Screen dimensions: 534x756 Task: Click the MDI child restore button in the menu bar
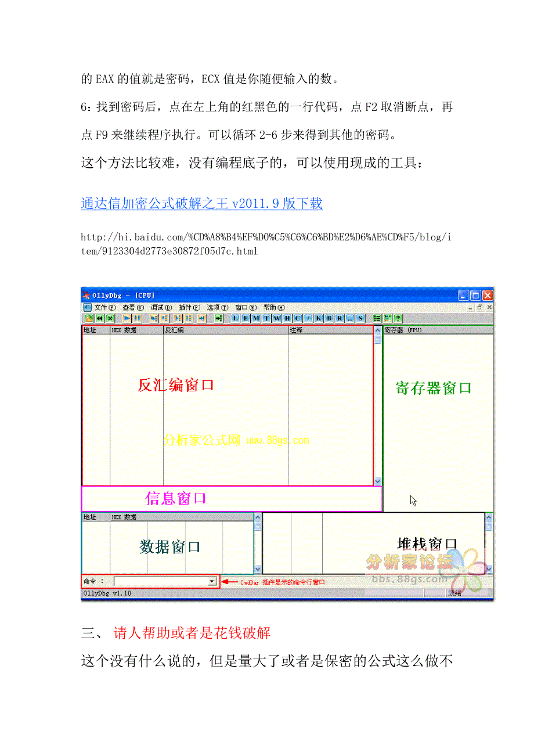pyautogui.click(x=480, y=307)
